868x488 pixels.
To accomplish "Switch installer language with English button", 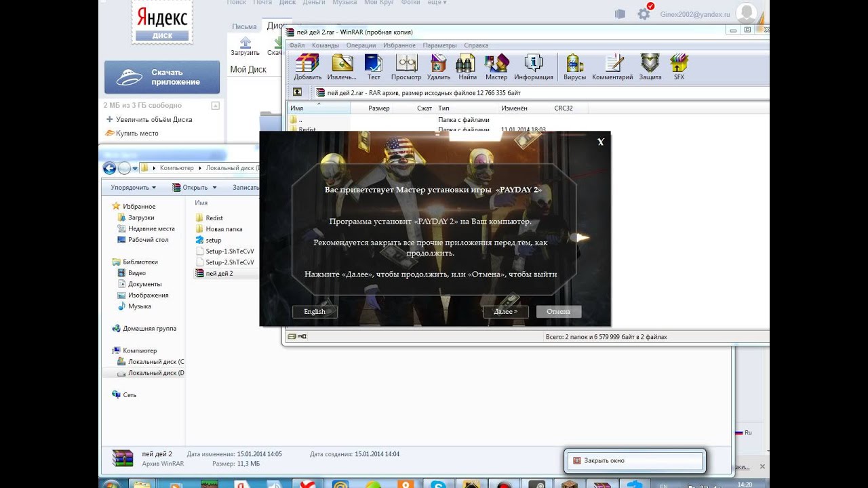I will 315,312.
